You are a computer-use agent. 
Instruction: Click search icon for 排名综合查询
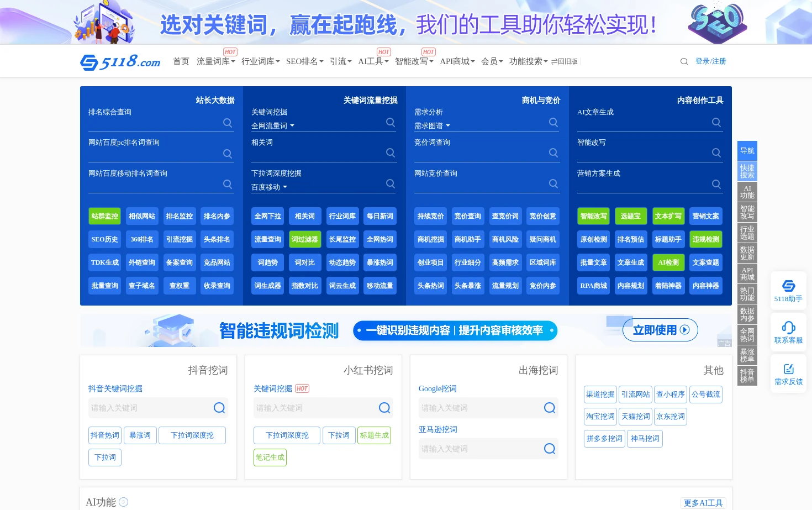click(x=228, y=123)
